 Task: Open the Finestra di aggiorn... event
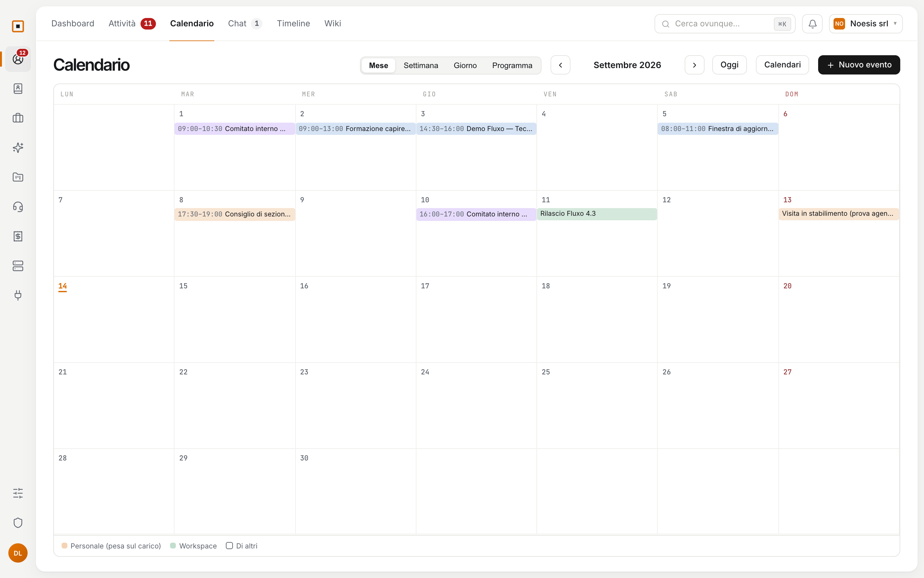718,129
